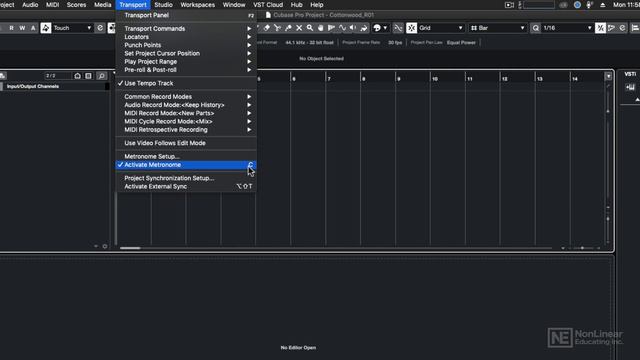Open the ruler display format dropdown arrow
Viewport: 640px width, 360px height.
pos(608,76)
